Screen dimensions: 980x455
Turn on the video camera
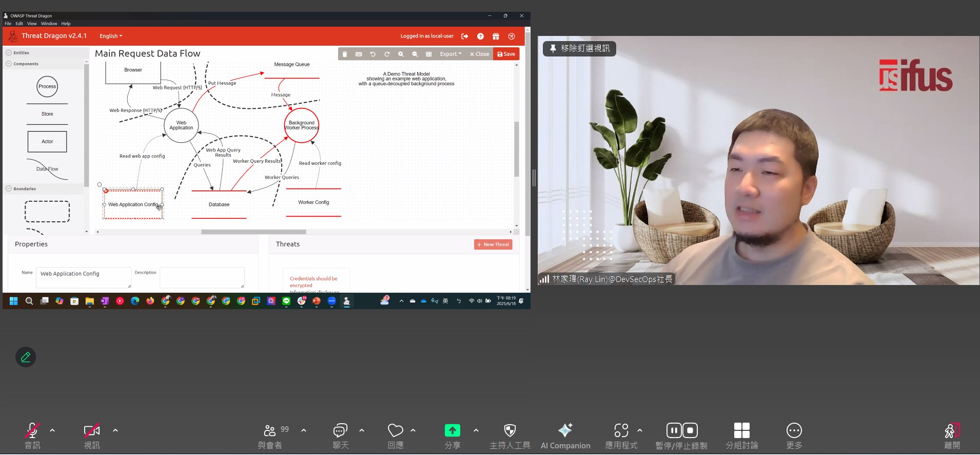pos(92,435)
